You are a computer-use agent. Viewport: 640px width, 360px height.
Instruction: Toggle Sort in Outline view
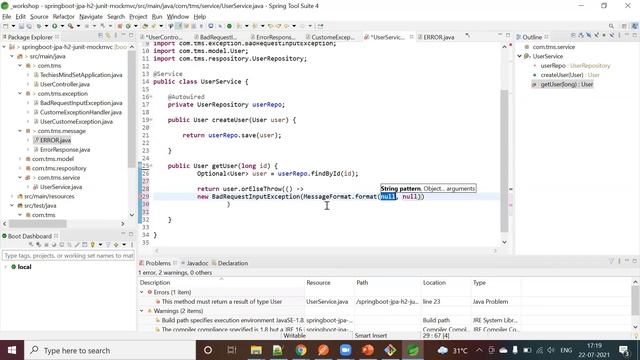581,36
